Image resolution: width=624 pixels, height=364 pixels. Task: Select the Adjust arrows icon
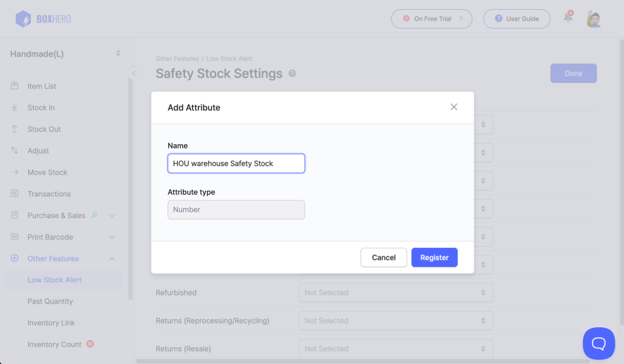(x=14, y=151)
